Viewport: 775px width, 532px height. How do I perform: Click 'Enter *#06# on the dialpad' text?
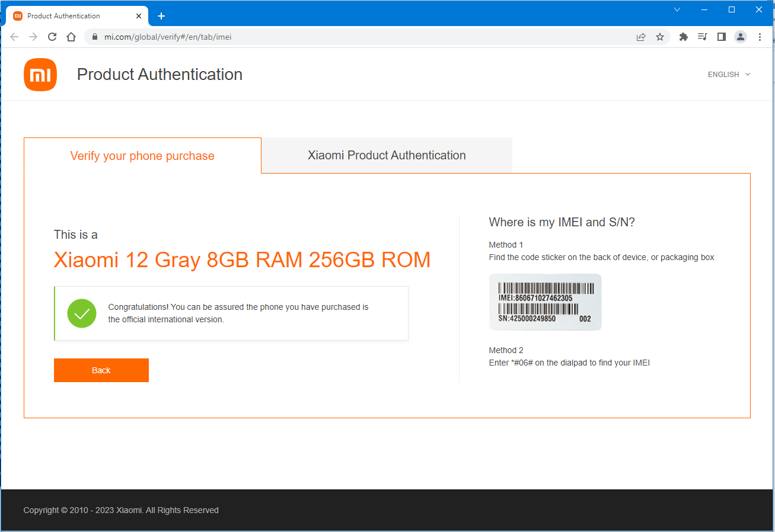point(569,363)
